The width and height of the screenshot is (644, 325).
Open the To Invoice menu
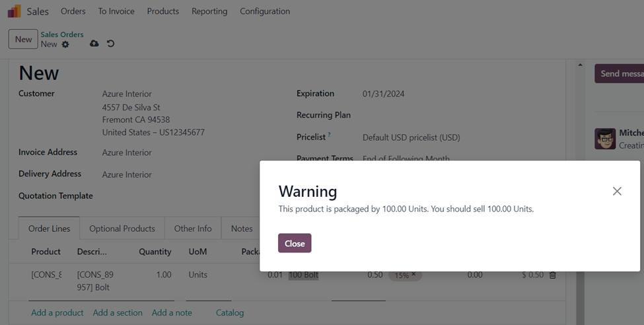116,11
